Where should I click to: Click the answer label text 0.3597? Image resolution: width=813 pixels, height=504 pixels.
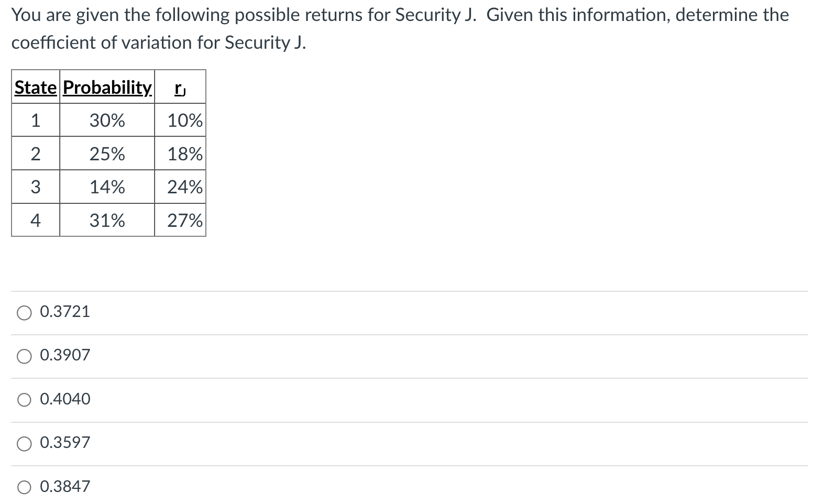pos(64,443)
